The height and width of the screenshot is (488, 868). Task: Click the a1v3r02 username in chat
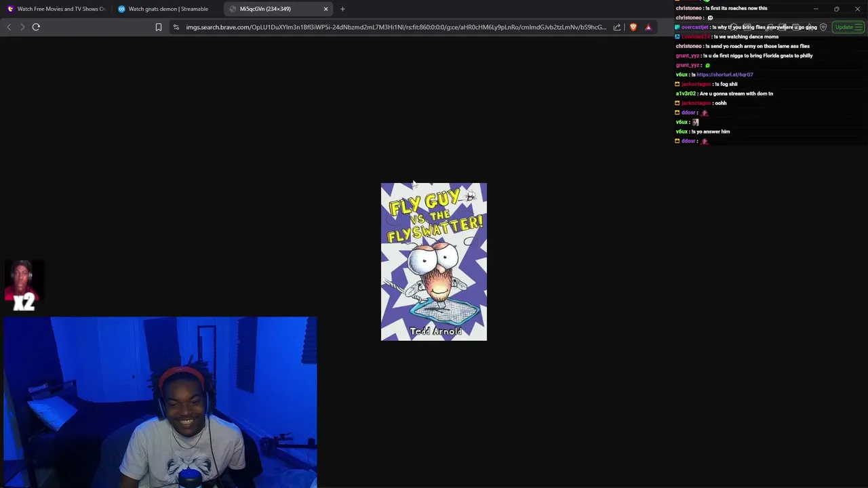pyautogui.click(x=686, y=94)
